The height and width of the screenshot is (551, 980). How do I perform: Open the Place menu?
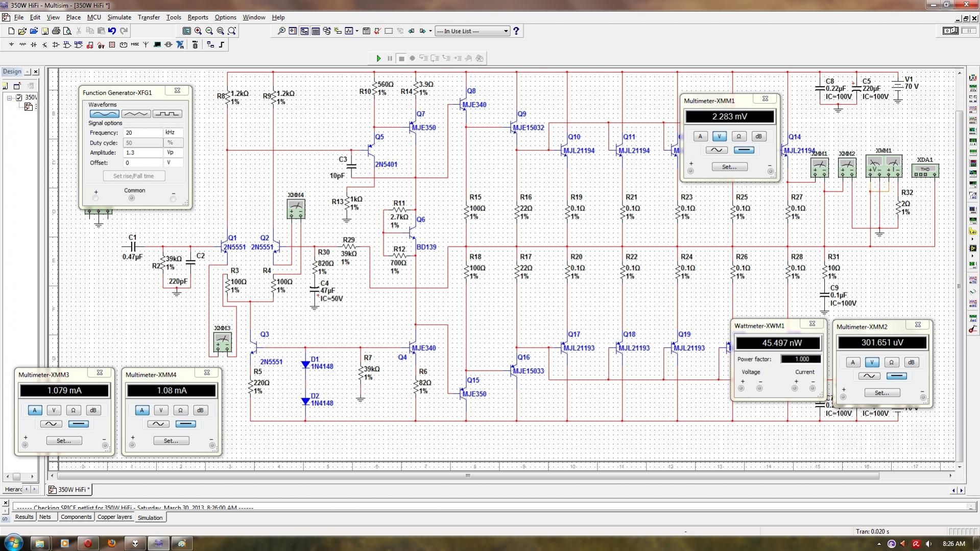[x=73, y=17]
